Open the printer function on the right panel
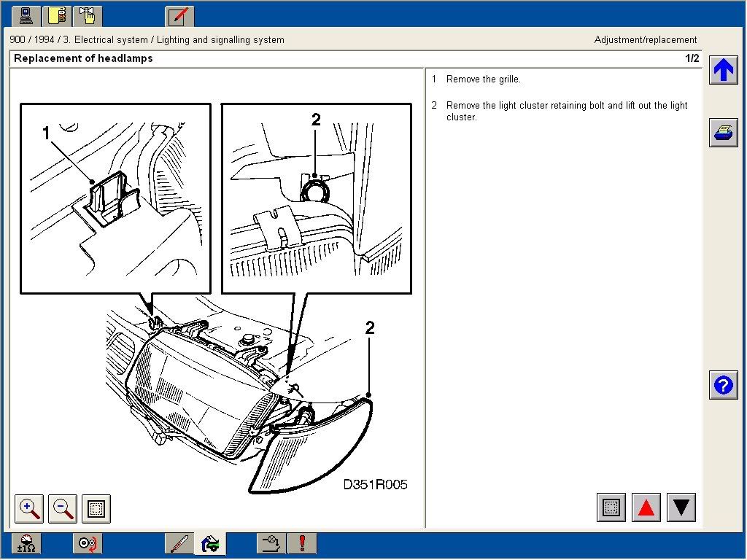Screen dimensions: 747x560 (x=723, y=133)
